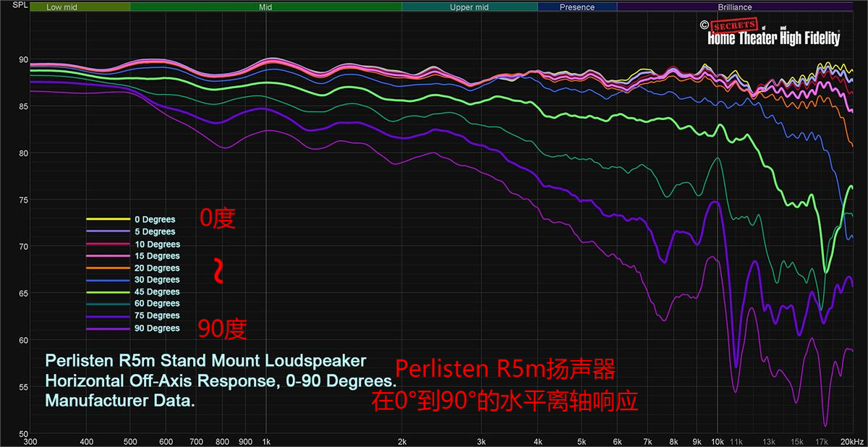This screenshot has height=447, width=868.
Task: Click the SPL axis label
Action: point(13,7)
